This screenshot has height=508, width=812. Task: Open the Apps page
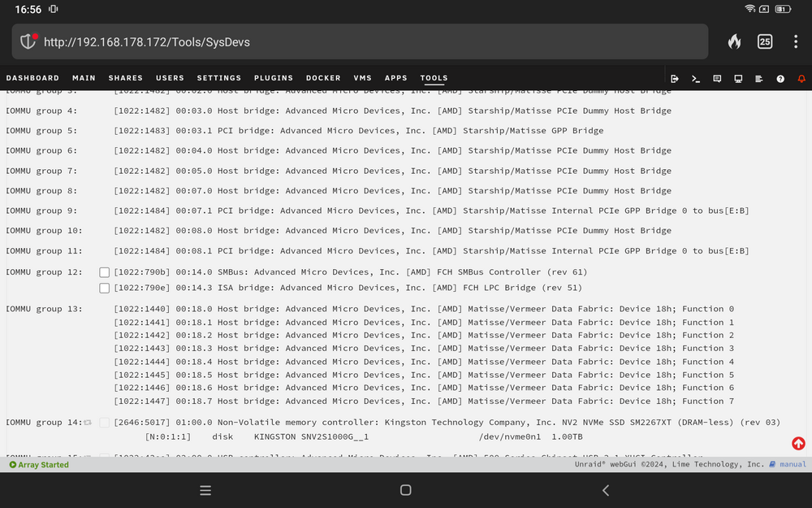tap(395, 78)
